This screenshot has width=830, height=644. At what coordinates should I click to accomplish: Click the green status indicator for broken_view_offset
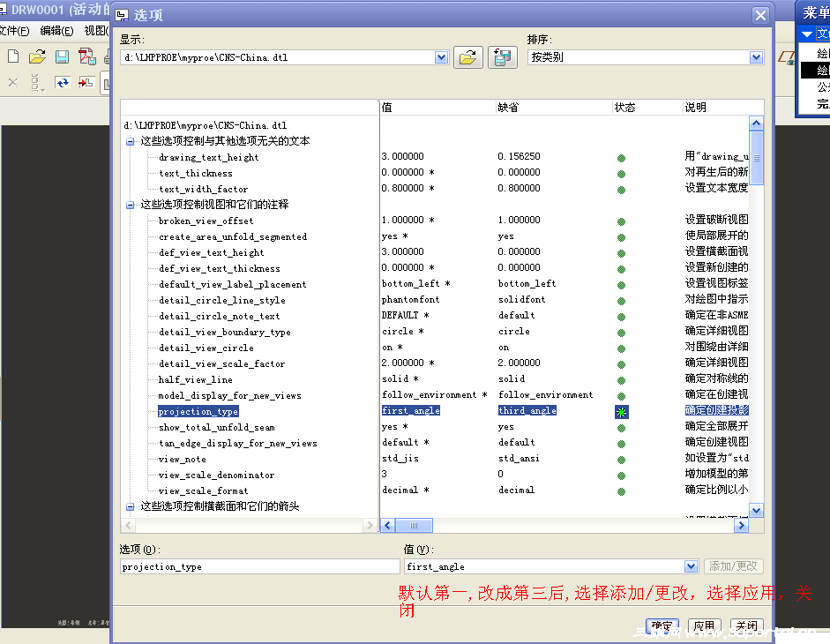tap(621, 220)
